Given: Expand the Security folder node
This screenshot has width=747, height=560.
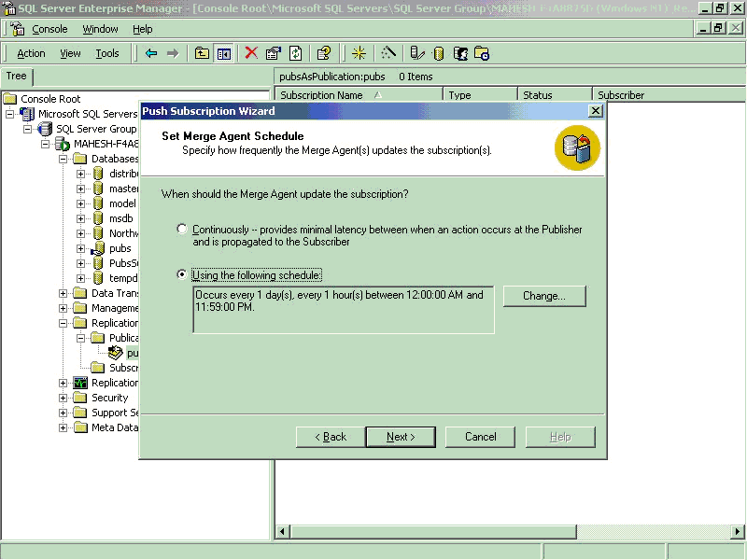Looking at the screenshot, I should coord(63,398).
